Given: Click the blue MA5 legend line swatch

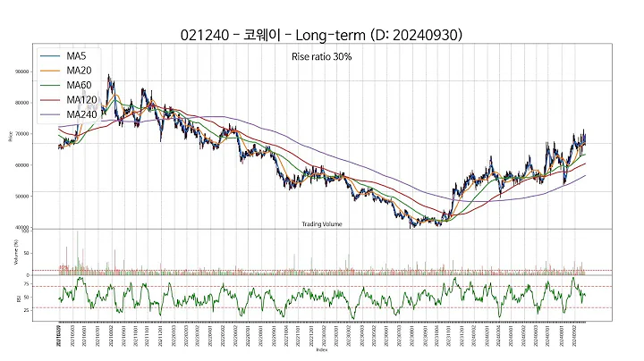Looking at the screenshot, I should [50, 56].
